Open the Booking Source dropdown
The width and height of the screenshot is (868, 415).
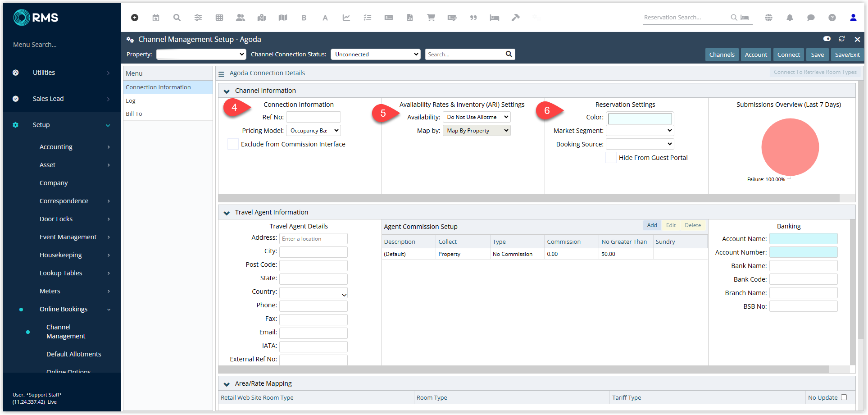click(x=640, y=144)
